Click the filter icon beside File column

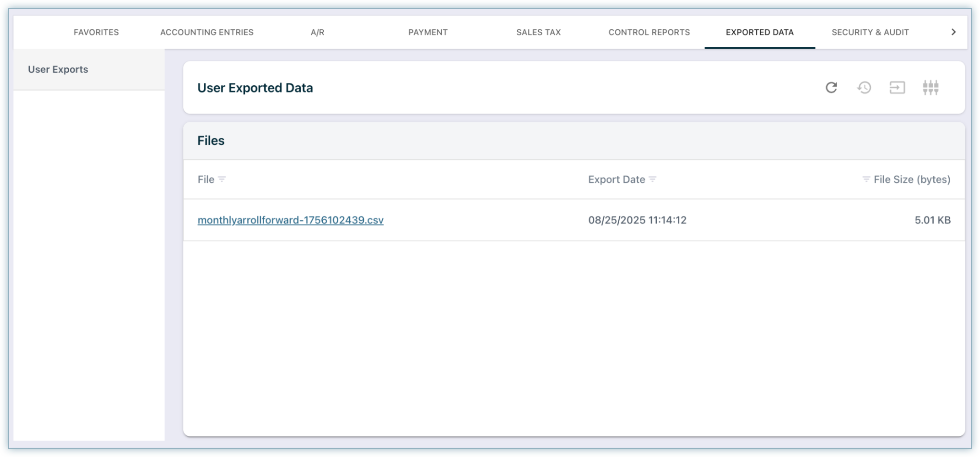tap(222, 179)
